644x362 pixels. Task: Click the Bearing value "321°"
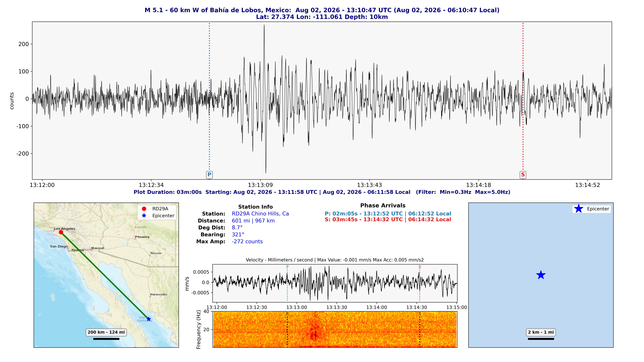238,235
